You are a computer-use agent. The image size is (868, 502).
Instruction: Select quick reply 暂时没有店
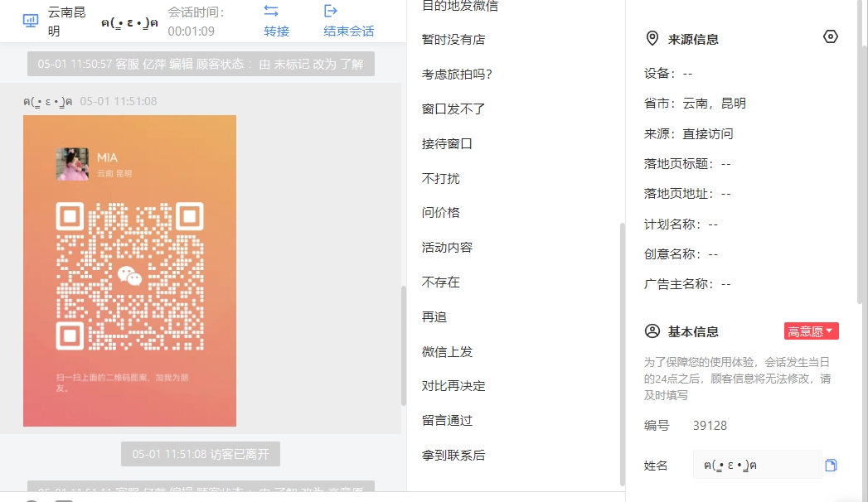pos(453,40)
